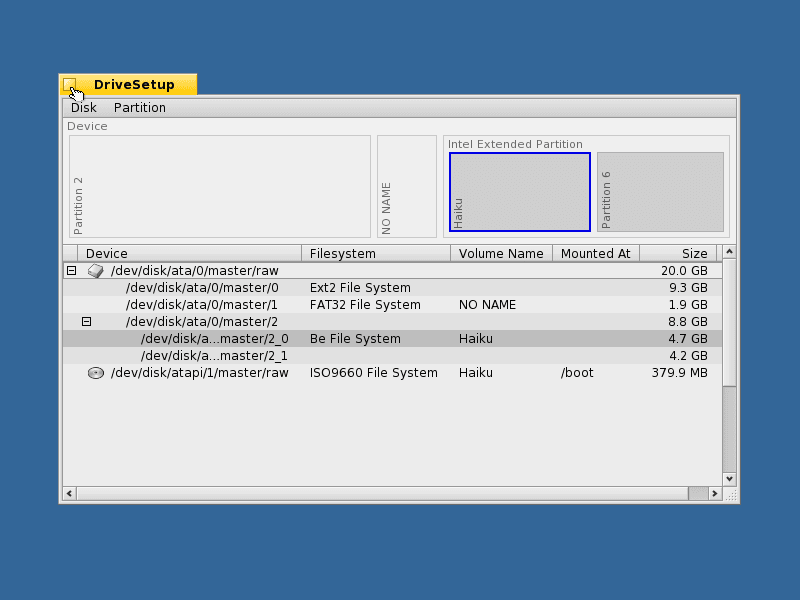Click the vertical scrollbar up arrow
The image size is (800, 600).
(x=729, y=252)
